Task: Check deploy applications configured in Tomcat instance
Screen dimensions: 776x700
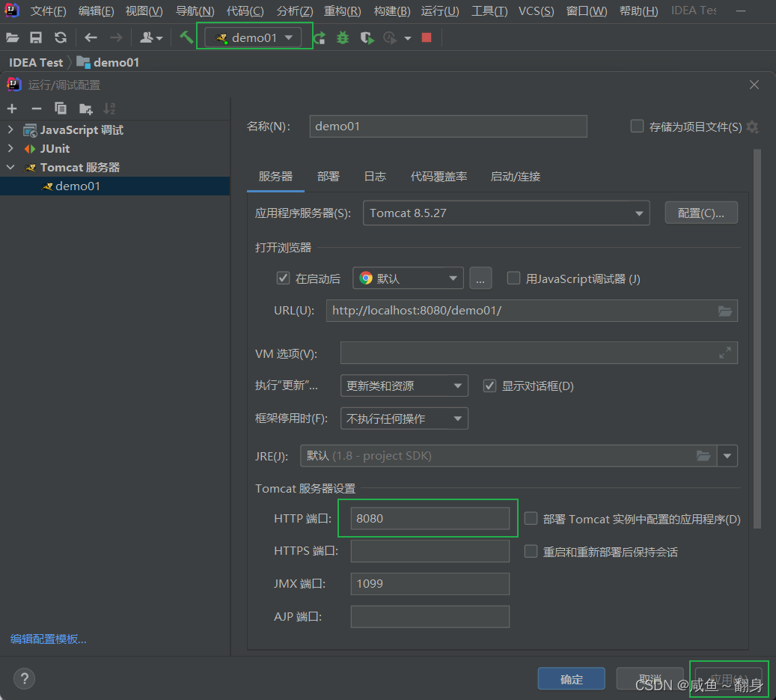Action: (x=531, y=518)
